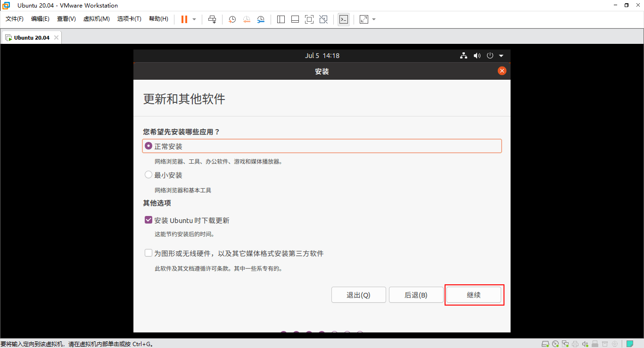Switch to Unity mode from the toolbar
Image resolution: width=644 pixels, height=348 pixels.
click(323, 19)
